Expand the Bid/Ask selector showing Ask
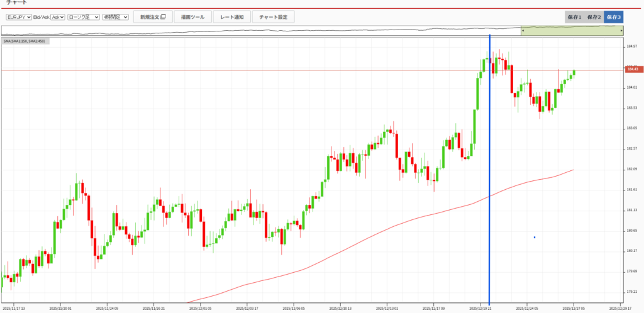Viewport: 644px width, 313px height. [x=57, y=17]
